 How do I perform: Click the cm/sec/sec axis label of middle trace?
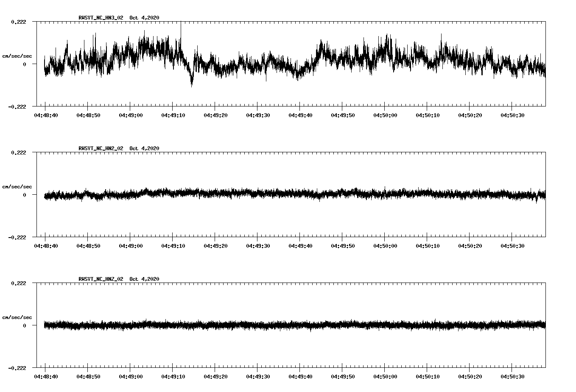17,186
